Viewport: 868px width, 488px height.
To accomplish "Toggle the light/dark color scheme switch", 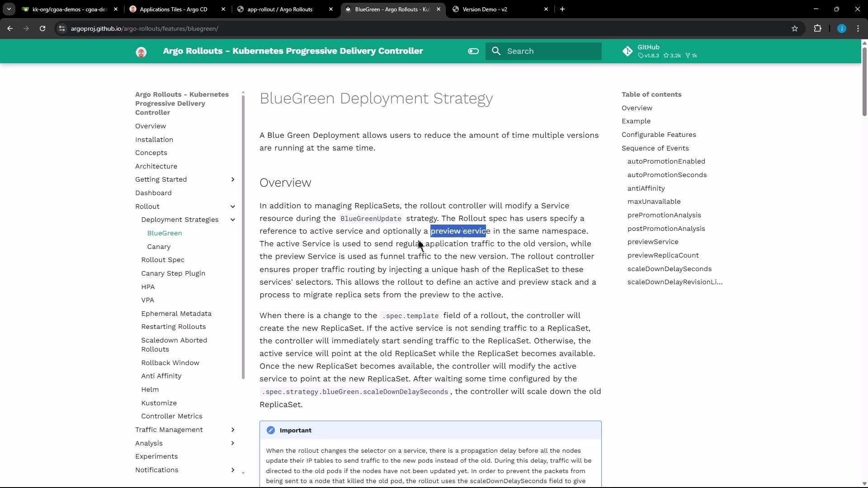I will pos(473,51).
